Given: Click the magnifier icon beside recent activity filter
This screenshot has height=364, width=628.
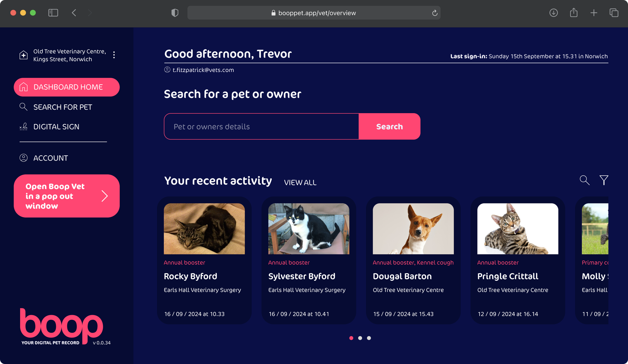Looking at the screenshot, I should [584, 180].
